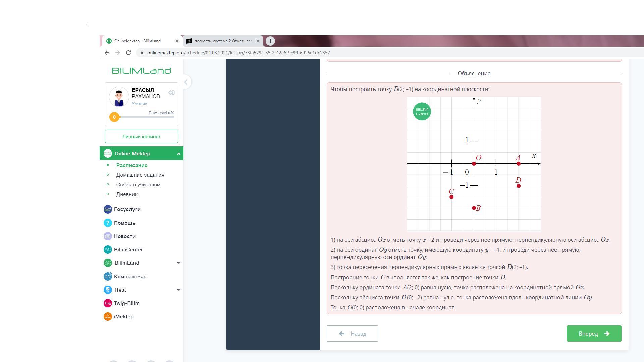The width and height of the screenshot is (644, 362).
Task: Collapse the sidebar with the chevron toggle
Action: (x=186, y=82)
